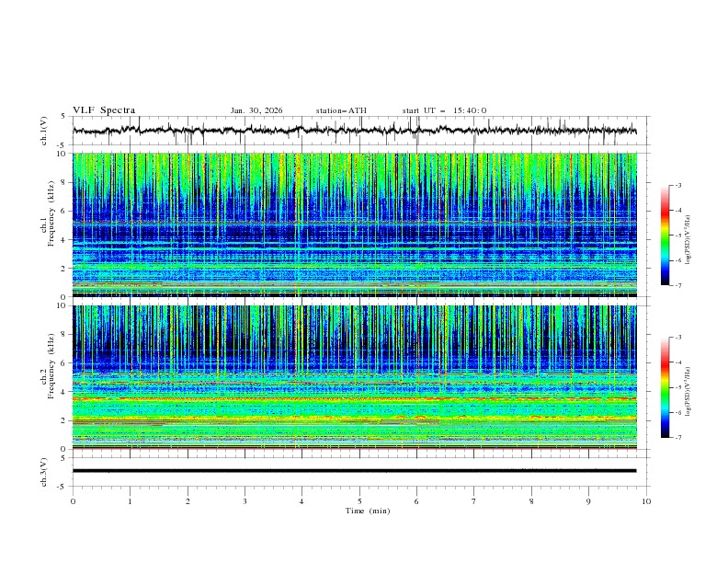The height and width of the screenshot is (563, 728).
Task: Click the 'Time (min)' axis label
Action: (x=368, y=511)
